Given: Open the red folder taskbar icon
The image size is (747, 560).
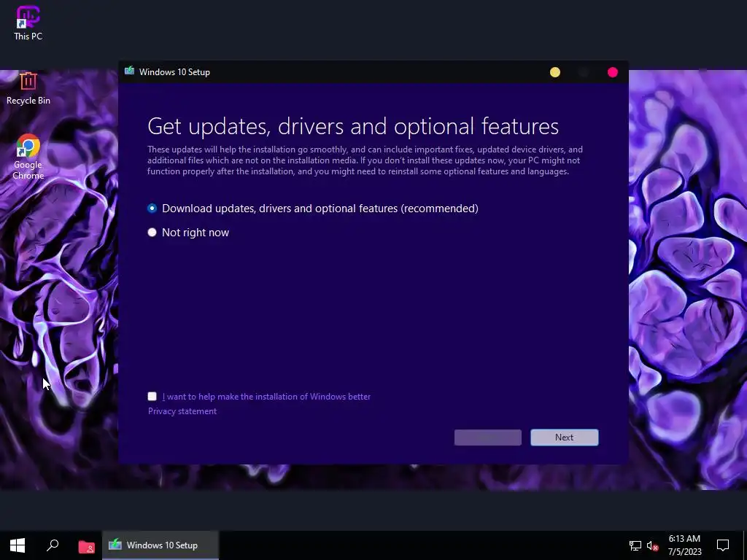Looking at the screenshot, I should [86, 545].
